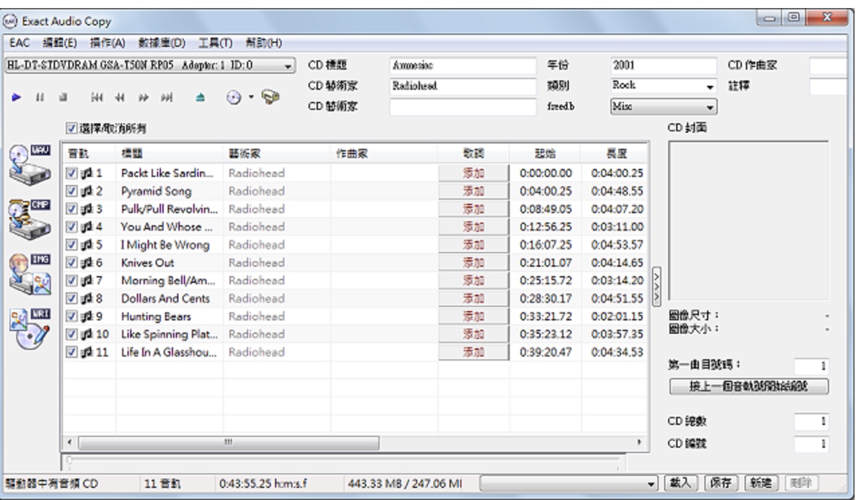Screen dimensions: 868x500
Task: Expand the side panel using >>> handle
Action: [x=656, y=287]
